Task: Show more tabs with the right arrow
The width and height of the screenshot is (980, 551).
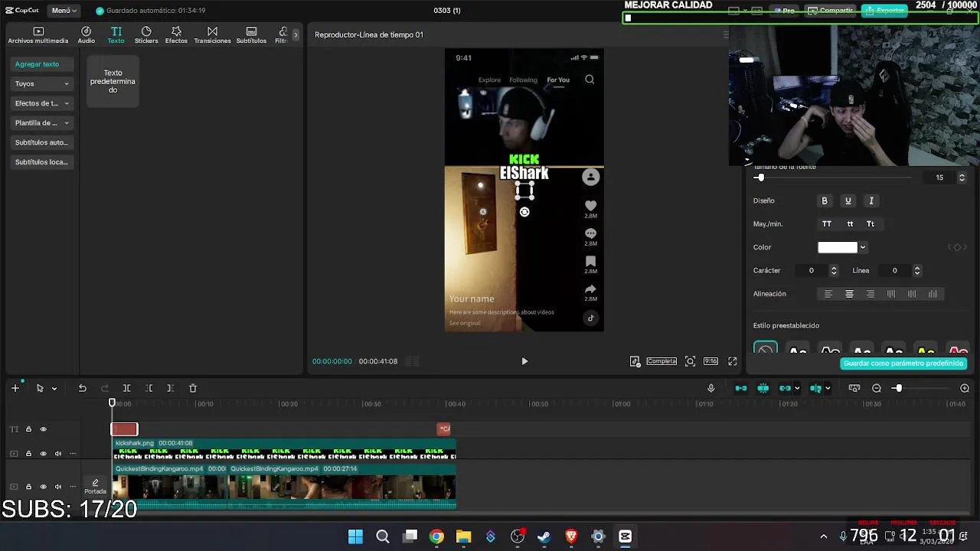Action: coord(296,35)
